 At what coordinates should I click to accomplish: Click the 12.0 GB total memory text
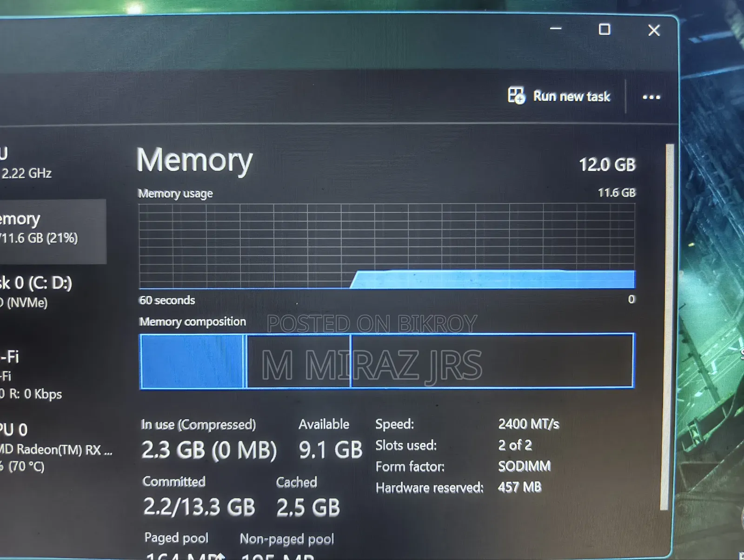pos(607,165)
